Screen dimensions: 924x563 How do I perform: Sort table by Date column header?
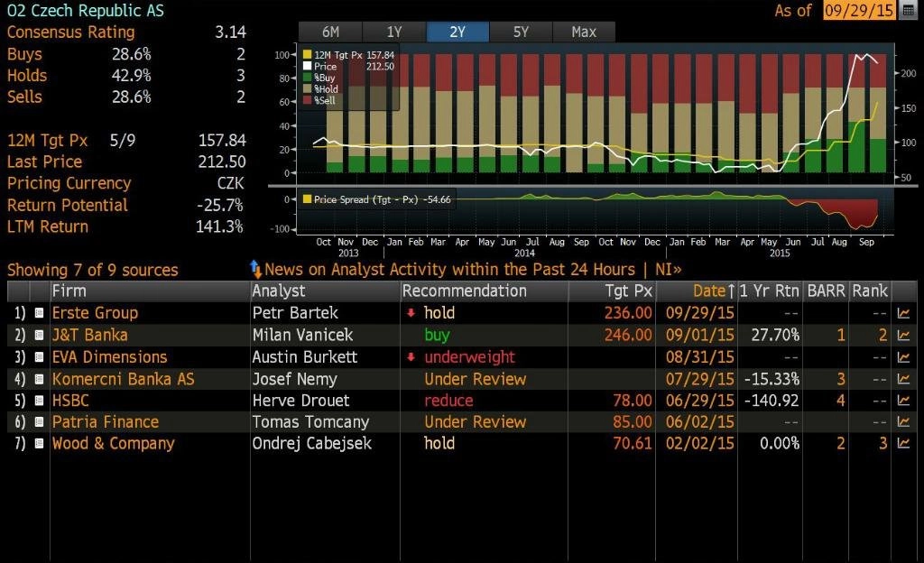click(697, 291)
